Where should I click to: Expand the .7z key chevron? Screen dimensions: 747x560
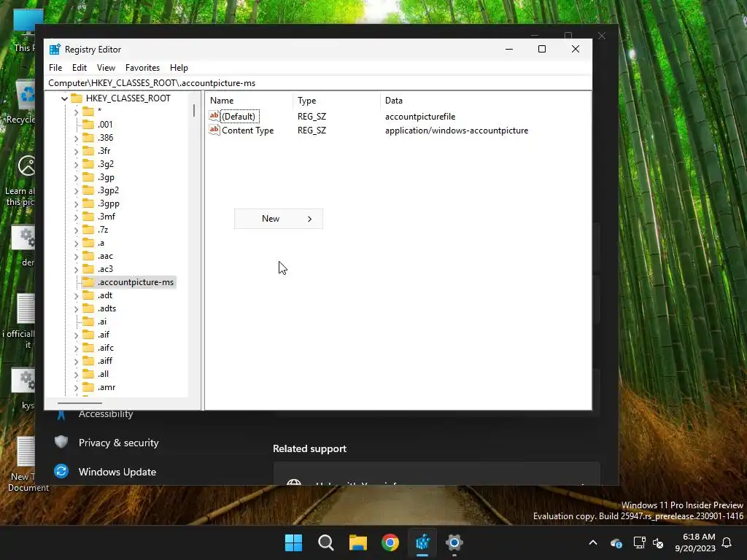[x=76, y=230]
